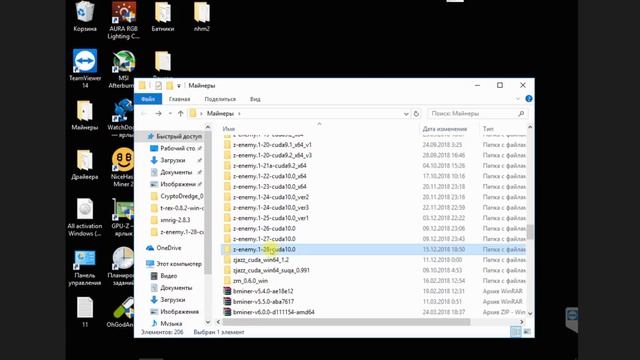Open All activation Windows file
Screen dimensions: 640x360
pyautogui.click(x=85, y=217)
